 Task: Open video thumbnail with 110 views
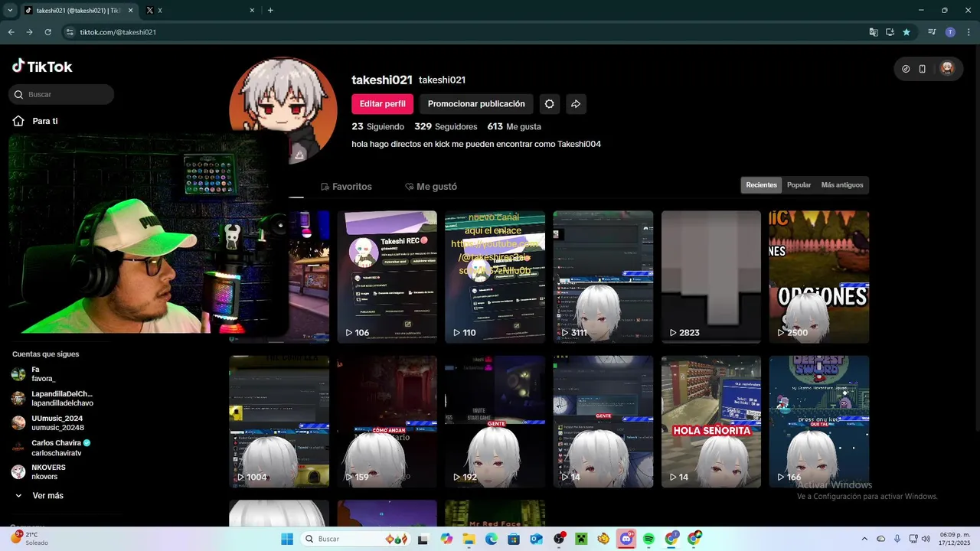(x=495, y=277)
